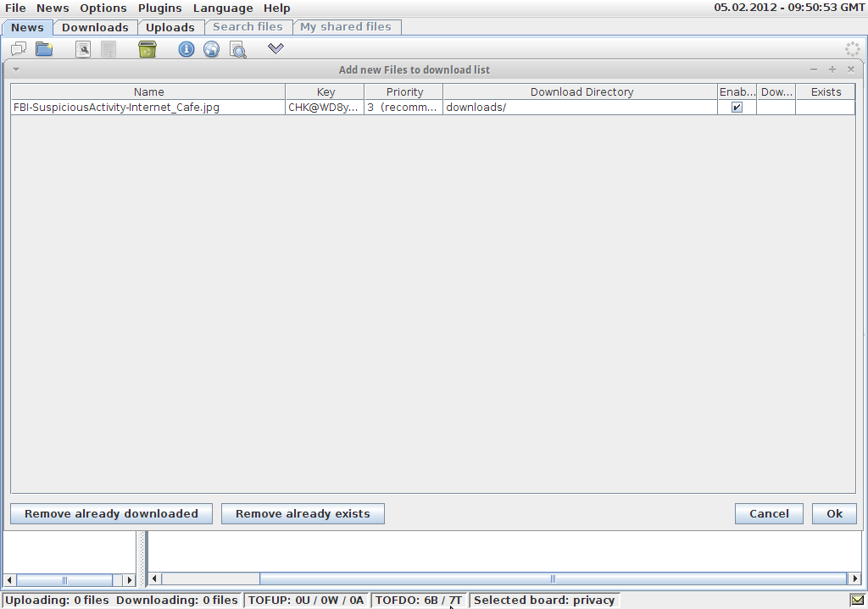This screenshot has height=609, width=868.
Task: Click the globe icon in toolbar
Action: 211,49
